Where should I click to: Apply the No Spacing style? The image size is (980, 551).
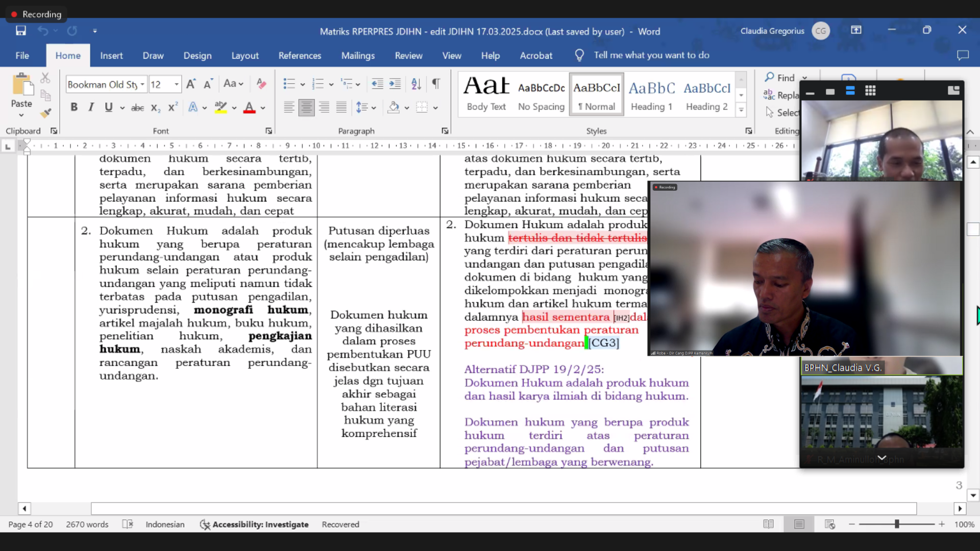(541, 93)
